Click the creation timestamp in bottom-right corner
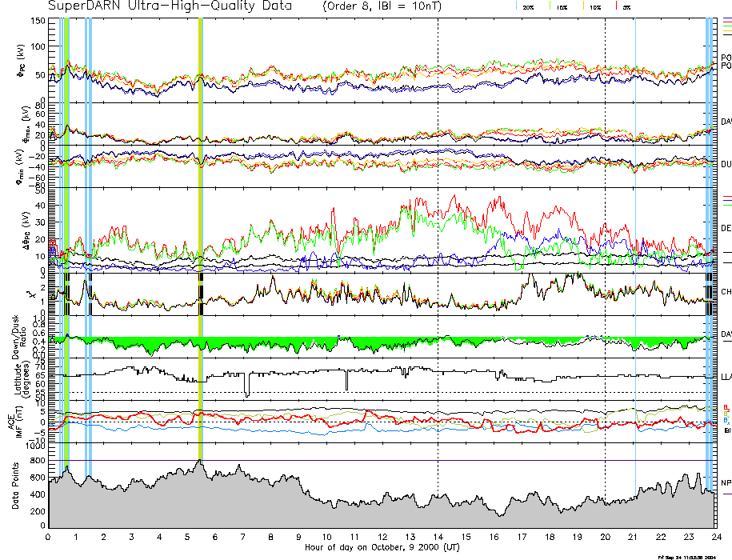This screenshot has height=560, width=732. click(x=692, y=556)
